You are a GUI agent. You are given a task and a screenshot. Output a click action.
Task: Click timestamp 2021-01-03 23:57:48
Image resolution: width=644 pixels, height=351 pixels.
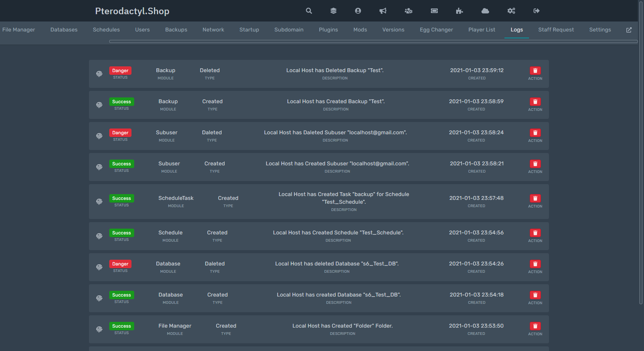coord(476,198)
